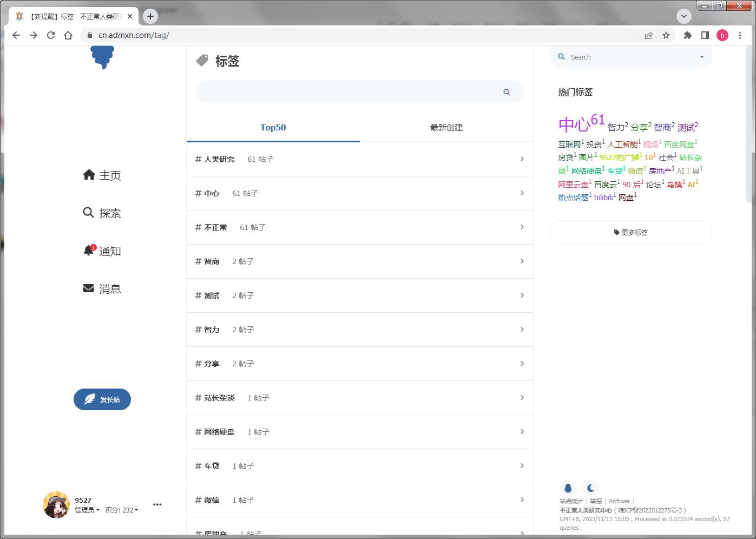This screenshot has height=539, width=756.
Task: Open the 车贷 tag row
Action: point(360,466)
